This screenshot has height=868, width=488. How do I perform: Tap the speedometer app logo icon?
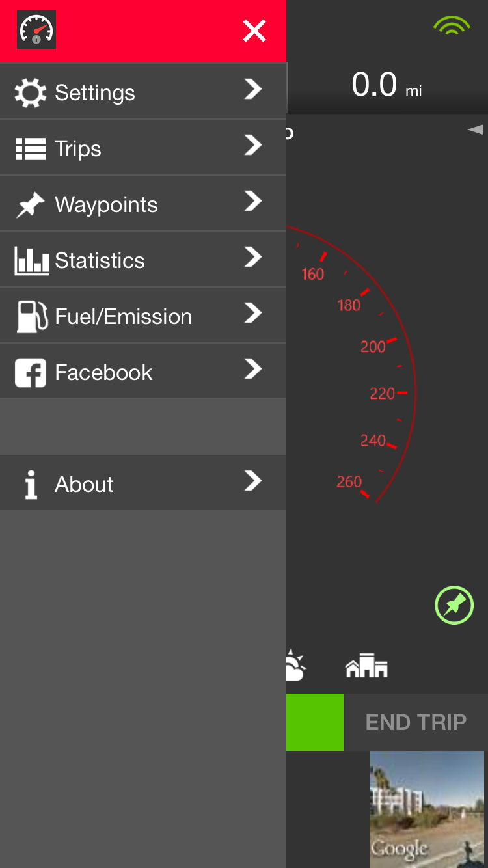(36, 31)
